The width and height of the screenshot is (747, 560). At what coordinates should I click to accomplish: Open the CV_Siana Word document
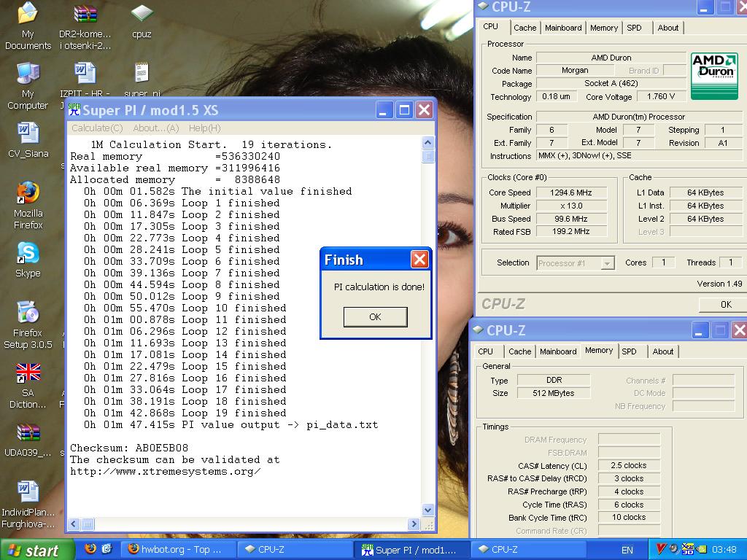point(28,140)
